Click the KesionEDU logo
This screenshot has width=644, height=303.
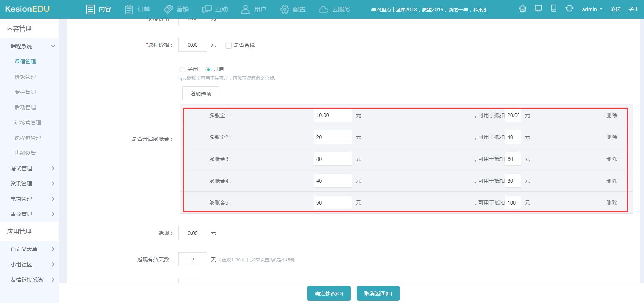[27, 9]
